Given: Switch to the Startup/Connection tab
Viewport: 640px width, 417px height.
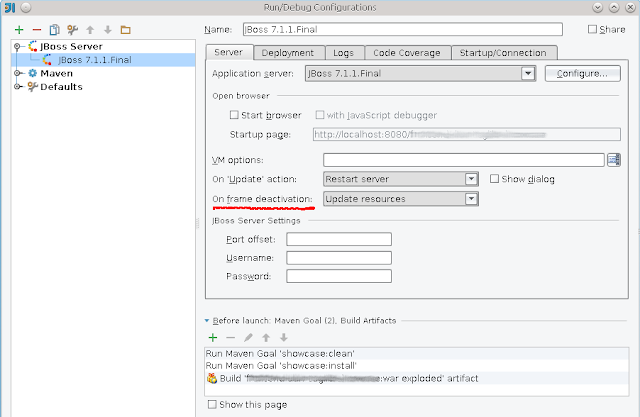Looking at the screenshot, I should tap(503, 53).
